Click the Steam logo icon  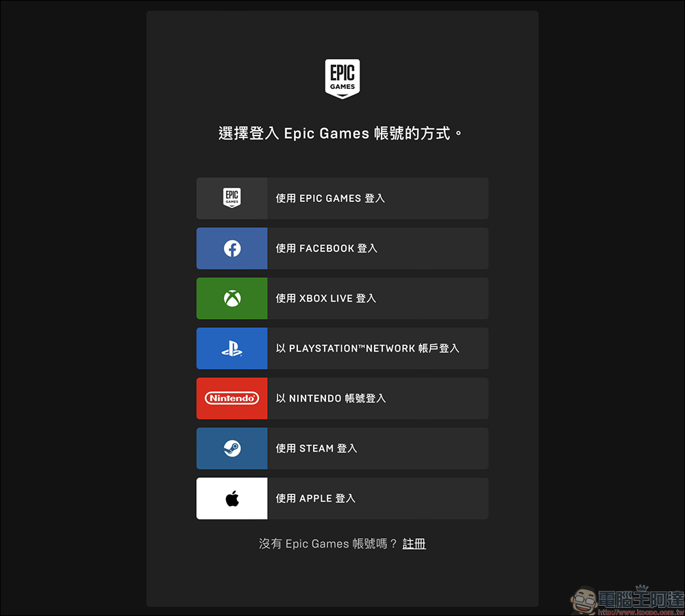click(x=232, y=448)
